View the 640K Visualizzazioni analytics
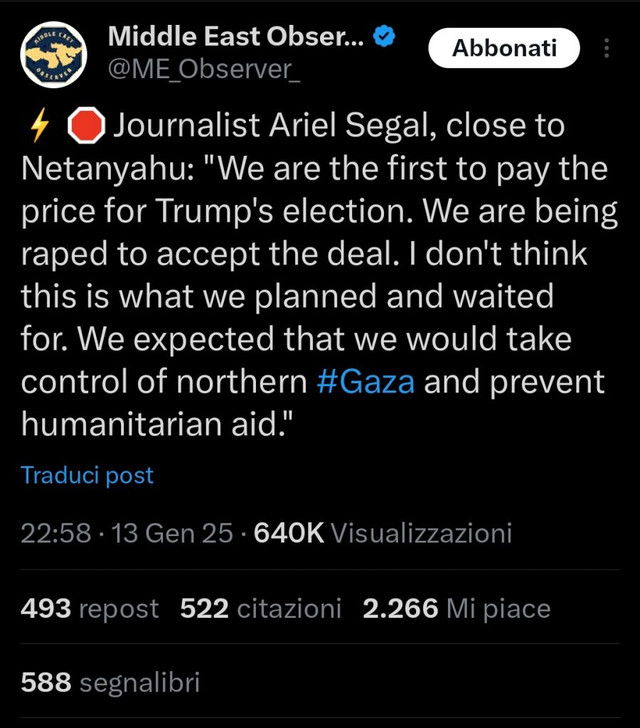The width and height of the screenshot is (640, 728). pos(383,533)
